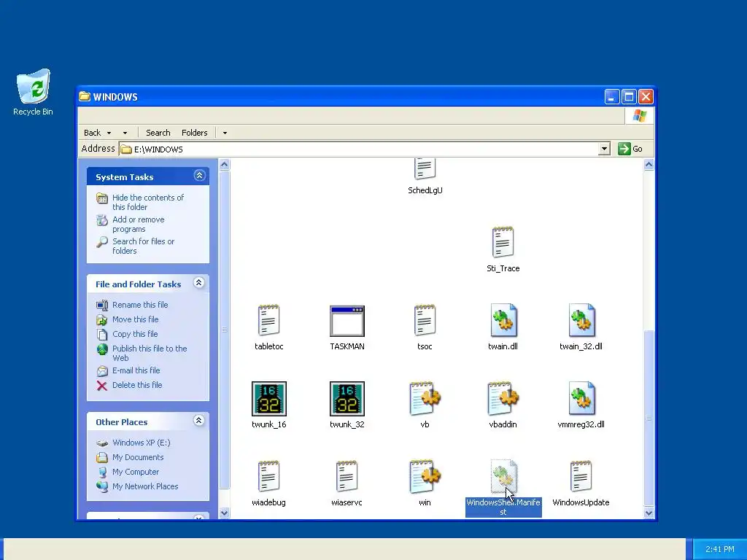Screen dimensions: 747x560
Task: Click the WINDOWS title bar folder icon
Action: click(x=85, y=97)
